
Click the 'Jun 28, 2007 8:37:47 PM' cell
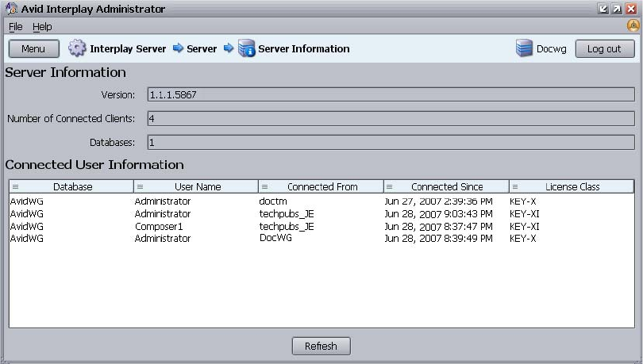click(438, 227)
